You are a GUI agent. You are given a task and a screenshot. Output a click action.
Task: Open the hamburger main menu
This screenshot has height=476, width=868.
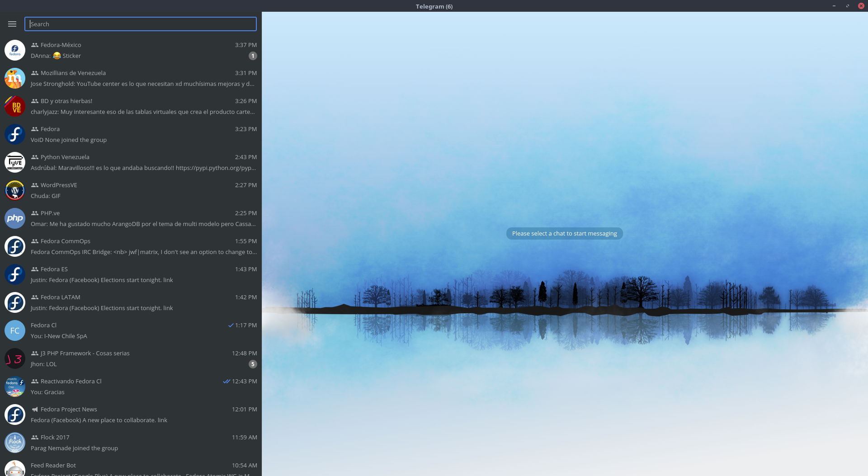click(x=12, y=24)
